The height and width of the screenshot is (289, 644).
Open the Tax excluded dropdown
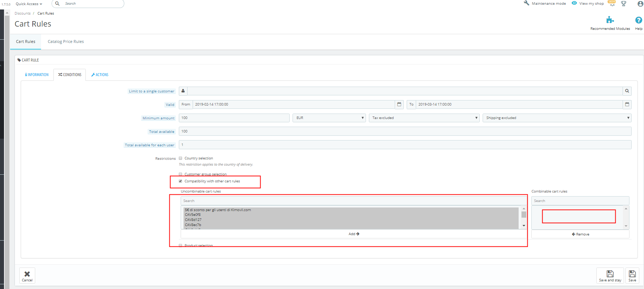pos(424,118)
